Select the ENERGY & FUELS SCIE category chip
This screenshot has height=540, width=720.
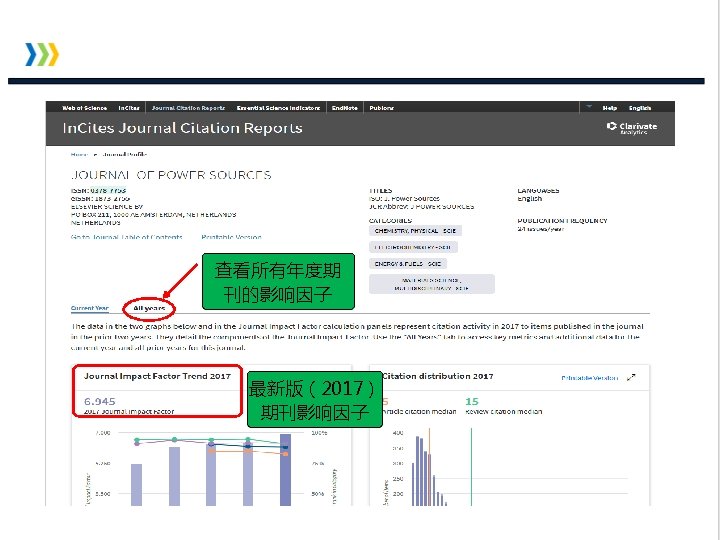408,264
